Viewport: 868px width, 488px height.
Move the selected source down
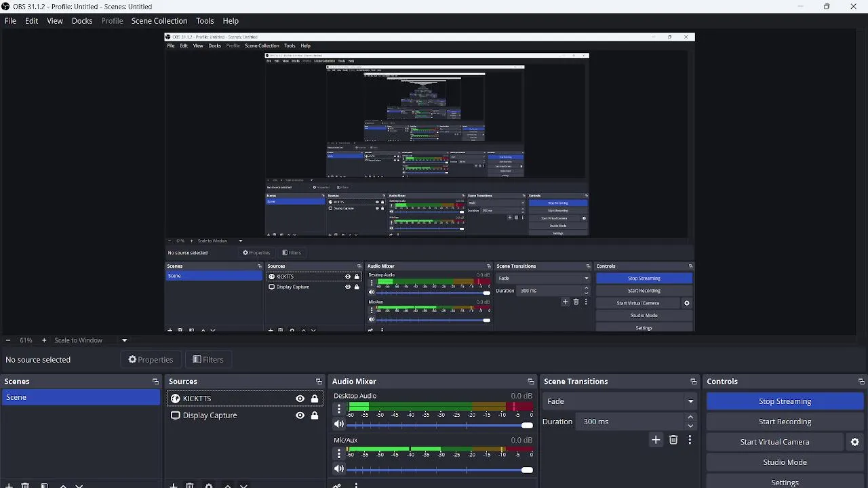(x=244, y=485)
